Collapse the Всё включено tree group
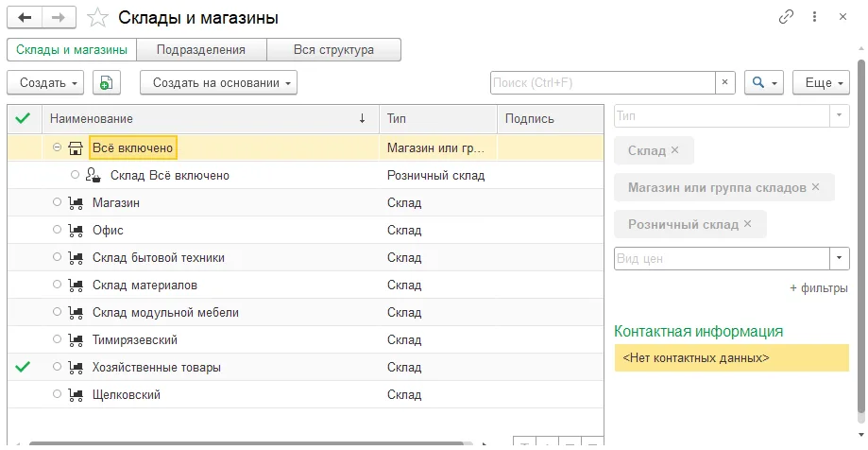 point(57,147)
